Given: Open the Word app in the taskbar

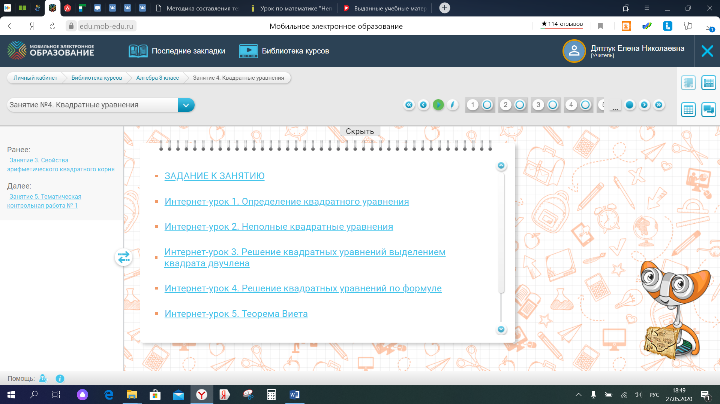Looking at the screenshot, I should click(294, 395).
